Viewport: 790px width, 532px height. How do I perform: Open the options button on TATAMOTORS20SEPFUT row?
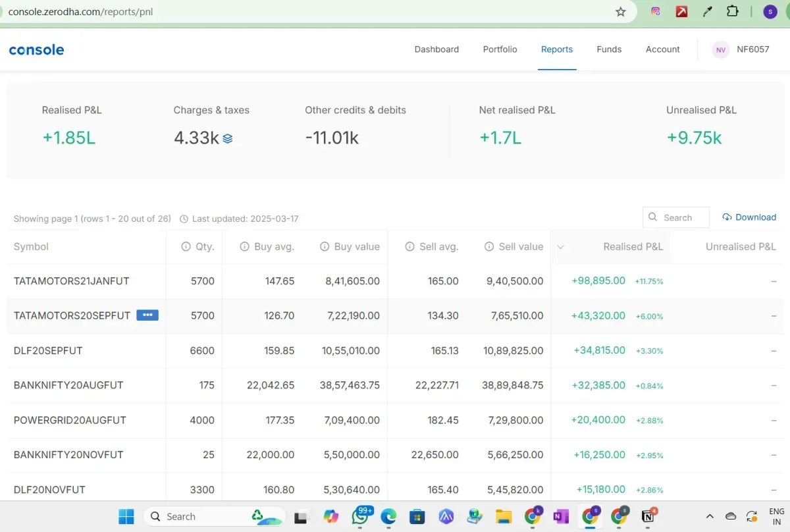(x=147, y=315)
